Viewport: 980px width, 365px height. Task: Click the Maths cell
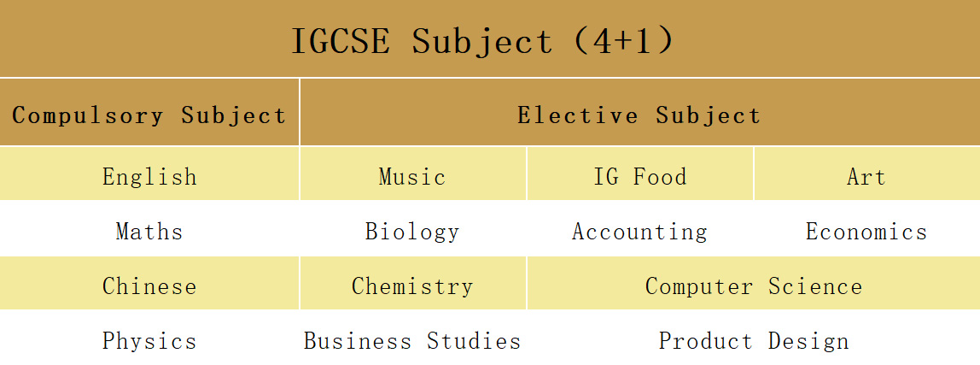[x=149, y=232]
